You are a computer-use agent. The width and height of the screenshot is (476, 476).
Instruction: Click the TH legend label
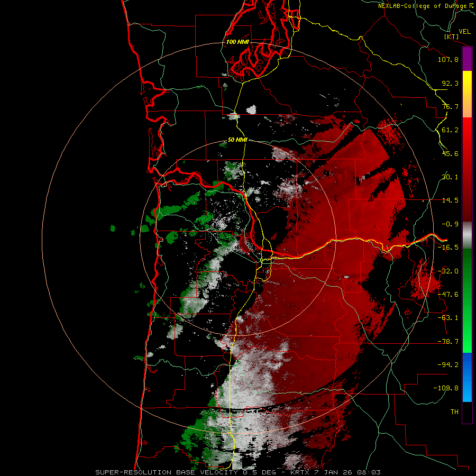pyautogui.click(x=454, y=412)
